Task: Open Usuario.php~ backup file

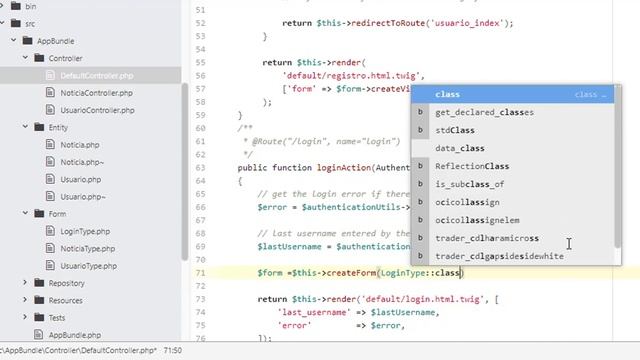Action: [x=83, y=197]
